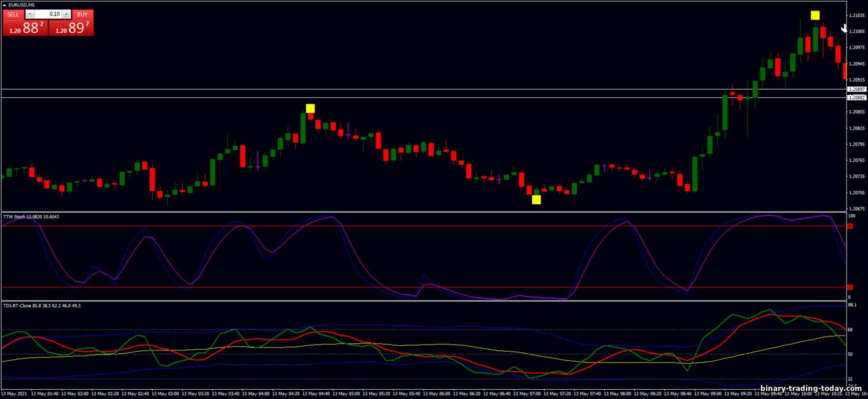Select white down arrow signal near 1.21005
This screenshot has height=399, width=868.
tap(845, 27)
